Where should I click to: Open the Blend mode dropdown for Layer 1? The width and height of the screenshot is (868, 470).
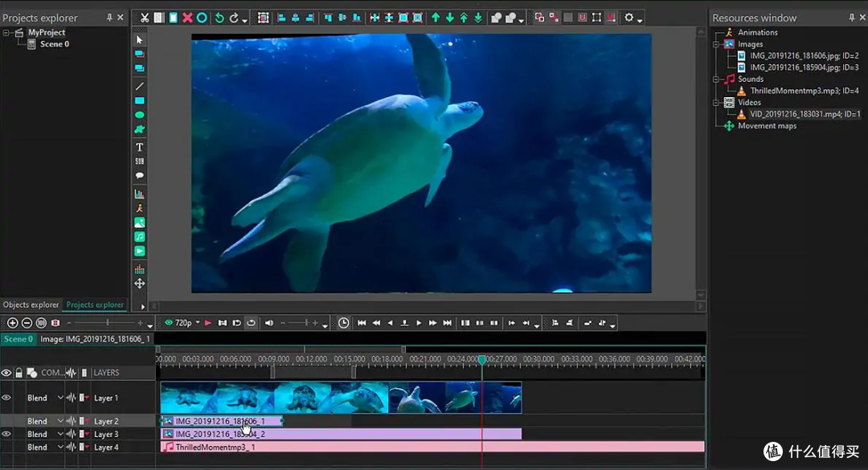(60, 398)
